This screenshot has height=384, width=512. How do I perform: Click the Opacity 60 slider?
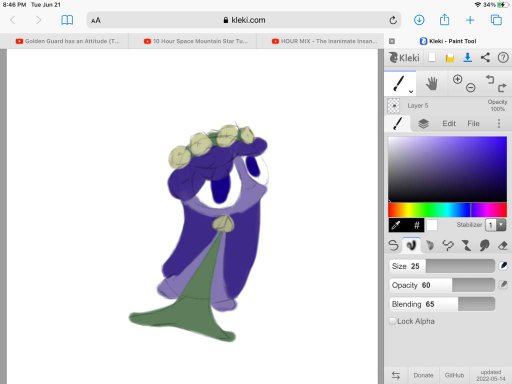click(x=442, y=285)
